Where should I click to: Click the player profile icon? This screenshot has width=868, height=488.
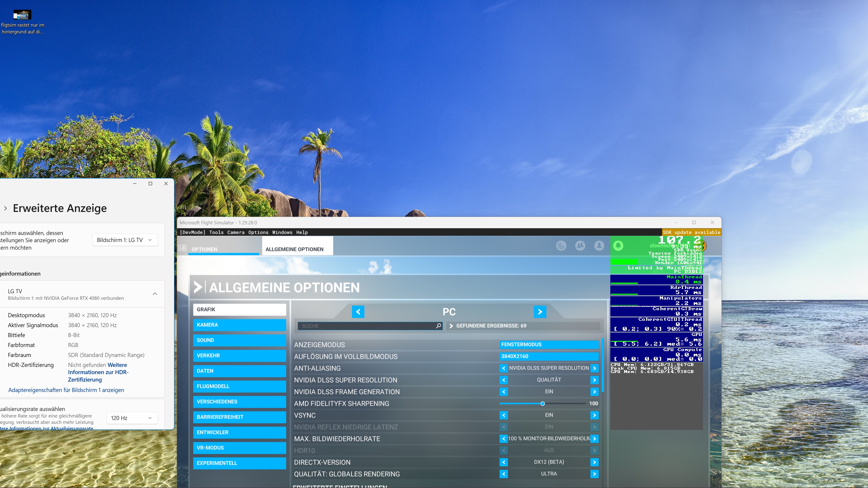(599, 246)
